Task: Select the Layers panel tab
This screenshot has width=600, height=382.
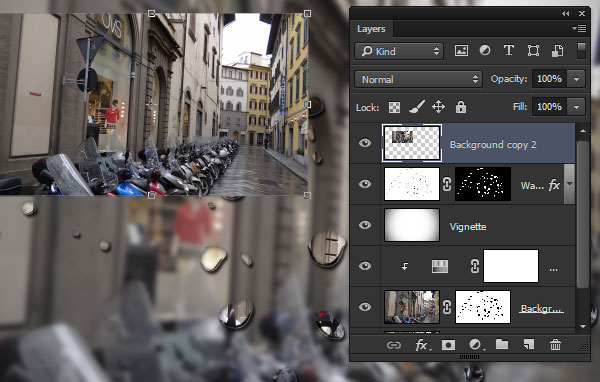Action: point(371,29)
